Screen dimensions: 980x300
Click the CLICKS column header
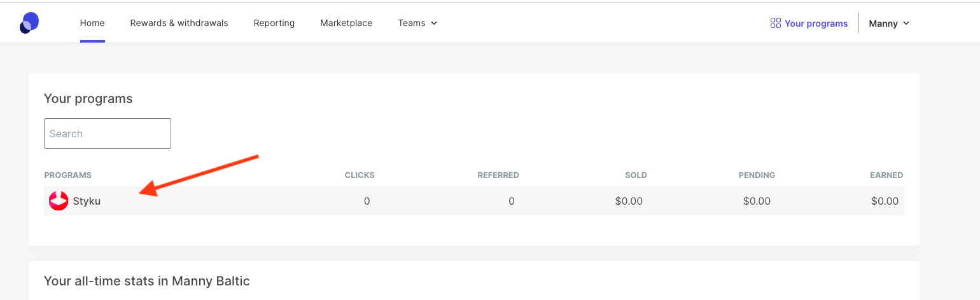pyautogui.click(x=360, y=175)
